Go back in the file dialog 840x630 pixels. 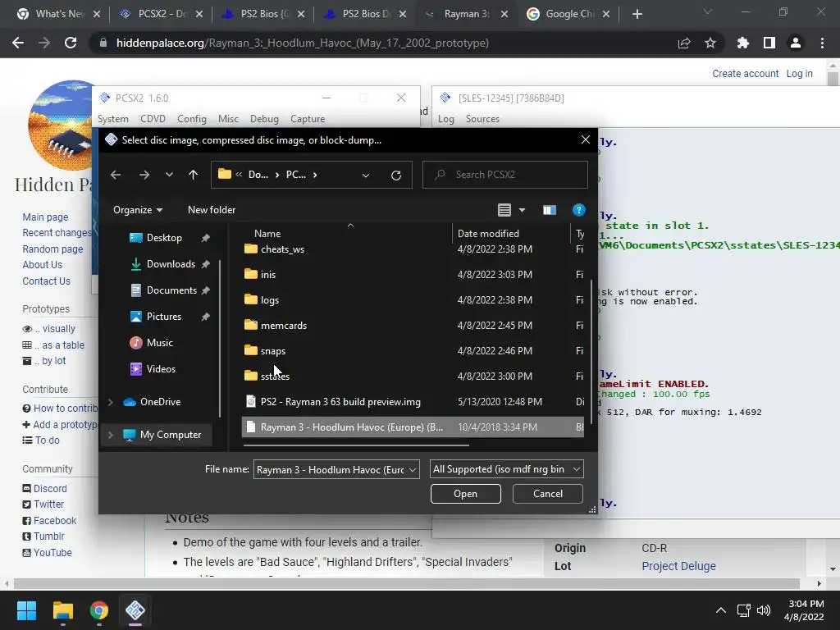point(116,175)
